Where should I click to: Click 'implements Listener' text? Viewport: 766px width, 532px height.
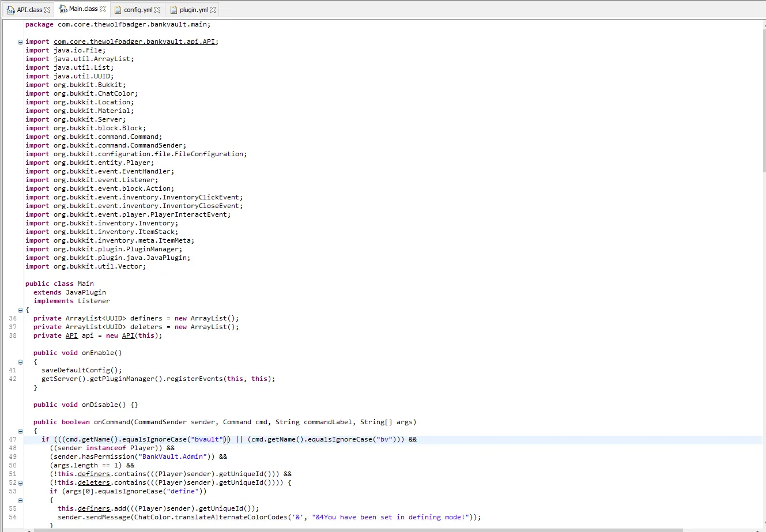tap(71, 301)
